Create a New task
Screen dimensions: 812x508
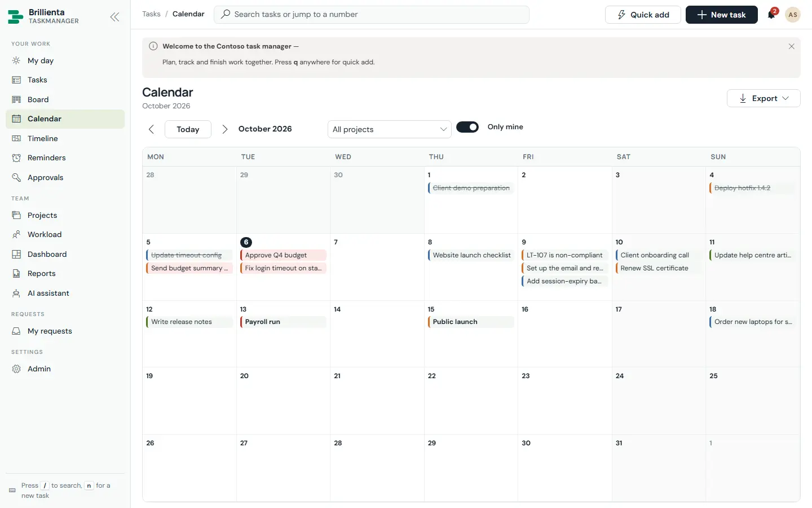coord(722,15)
